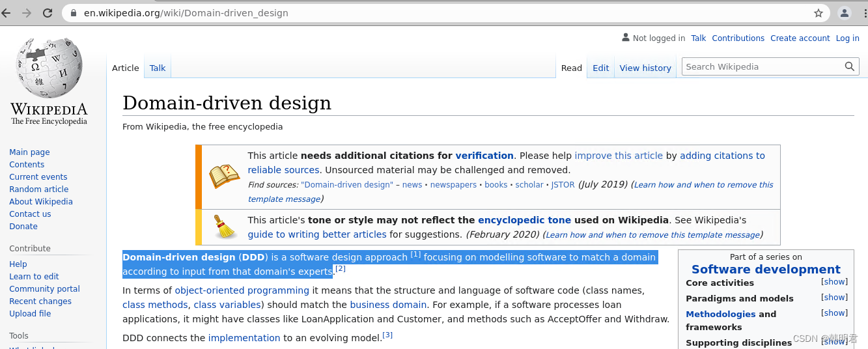The width and height of the screenshot is (868, 349).
Task: Follow the verification link in the notice
Action: click(x=484, y=156)
